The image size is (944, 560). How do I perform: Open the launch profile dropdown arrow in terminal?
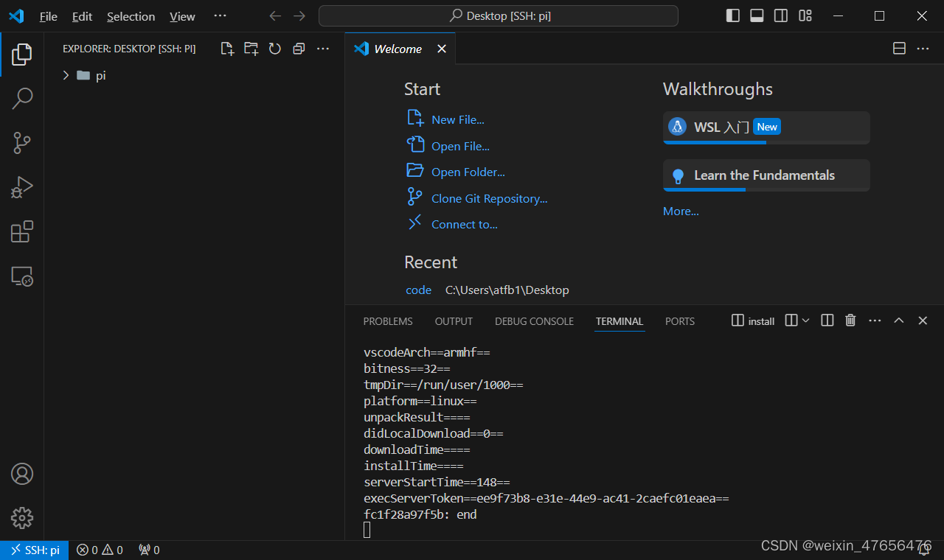point(805,321)
